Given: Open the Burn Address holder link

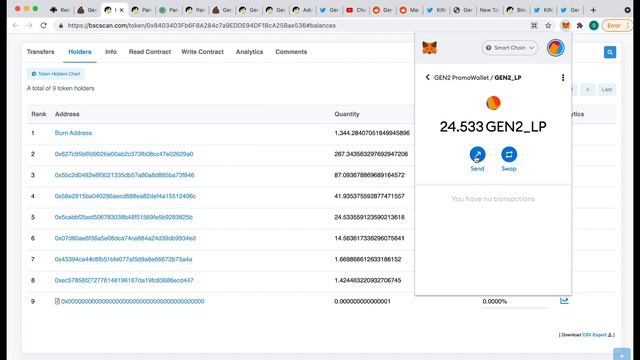Looking at the screenshot, I should [x=73, y=133].
